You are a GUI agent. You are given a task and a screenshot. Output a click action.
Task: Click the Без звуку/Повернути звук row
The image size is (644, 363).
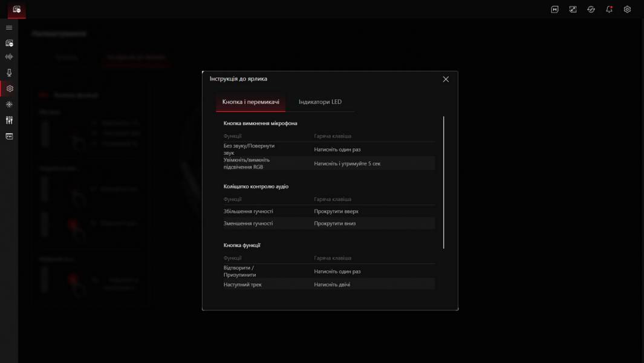328,149
